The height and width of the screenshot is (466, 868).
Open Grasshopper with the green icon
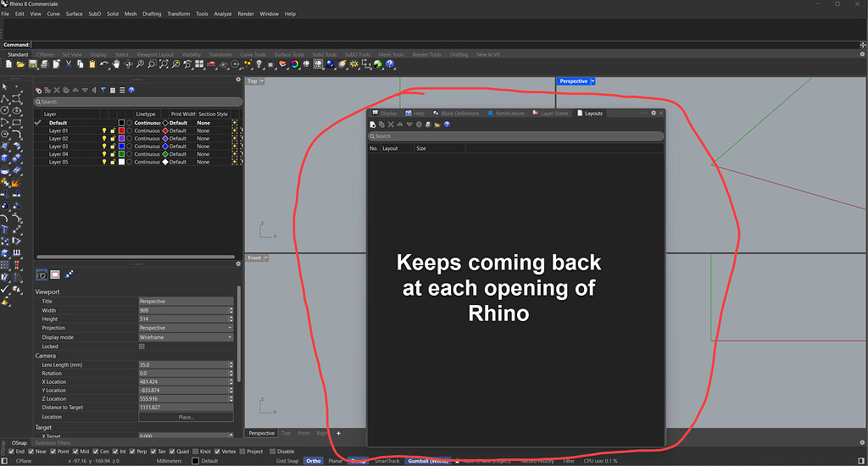click(x=377, y=64)
